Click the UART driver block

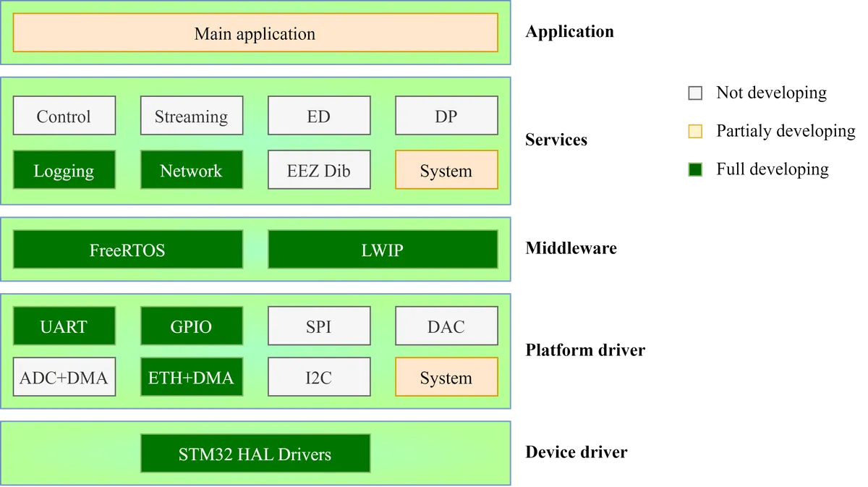[64, 326]
